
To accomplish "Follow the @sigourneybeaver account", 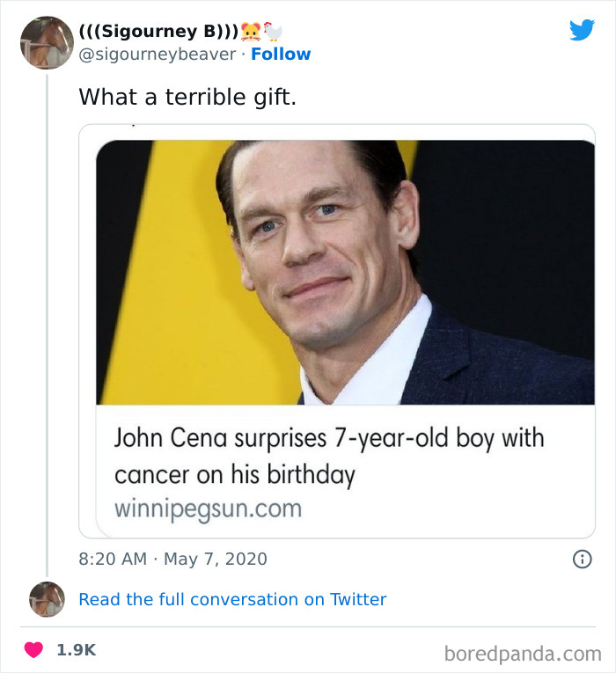I will (x=281, y=55).
